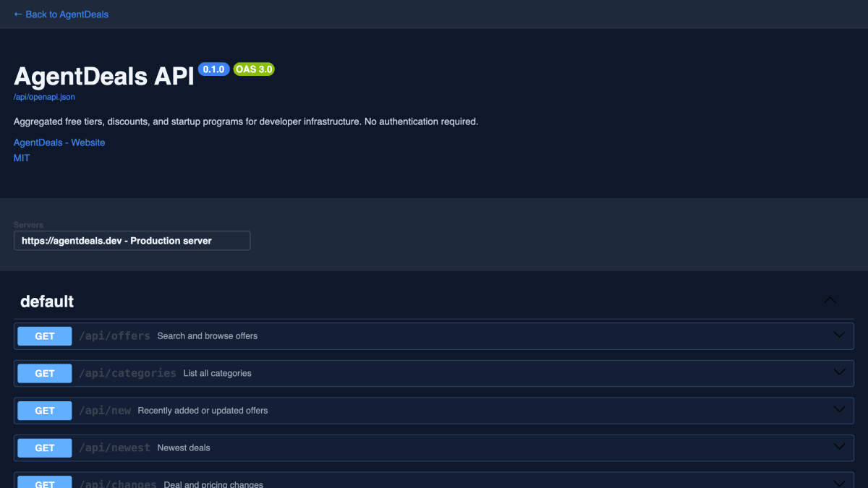This screenshot has width=868, height=488.
Task: Expand the /api/newest row chevron
Action: click(x=839, y=447)
